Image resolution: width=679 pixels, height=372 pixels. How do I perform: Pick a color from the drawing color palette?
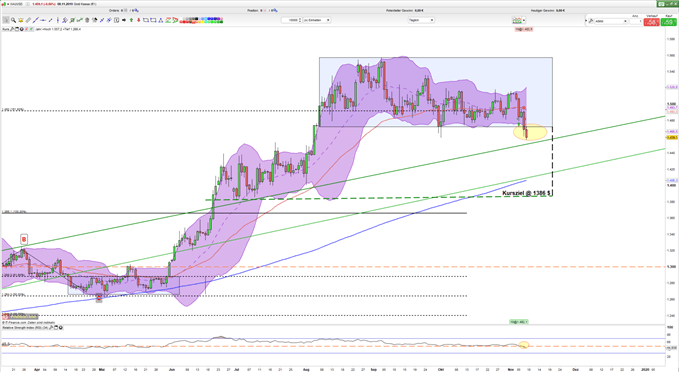pos(201,20)
